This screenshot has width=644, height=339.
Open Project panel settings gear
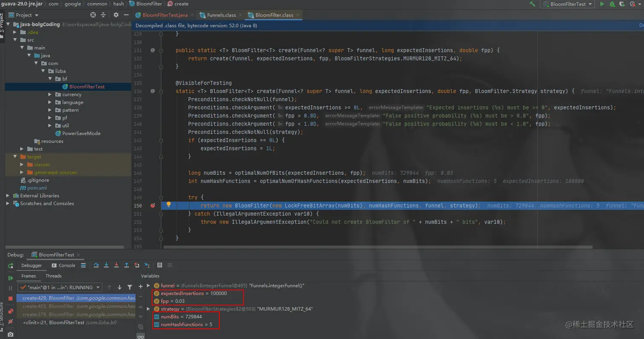(116, 15)
